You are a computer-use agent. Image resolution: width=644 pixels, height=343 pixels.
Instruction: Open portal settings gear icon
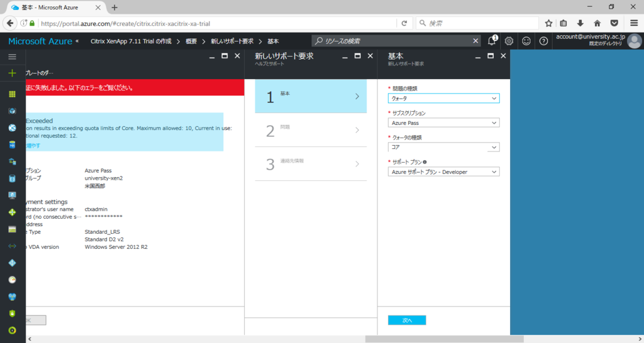(509, 41)
